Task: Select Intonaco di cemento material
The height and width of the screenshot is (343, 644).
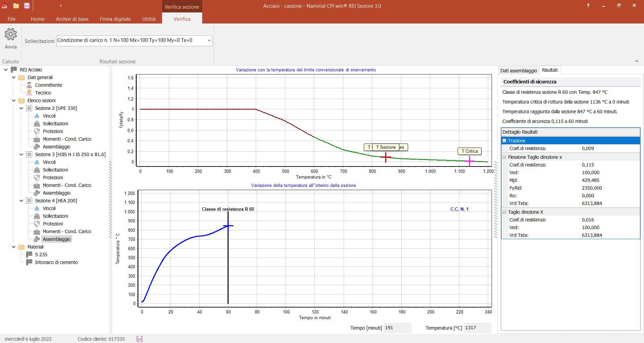Action: [56, 262]
